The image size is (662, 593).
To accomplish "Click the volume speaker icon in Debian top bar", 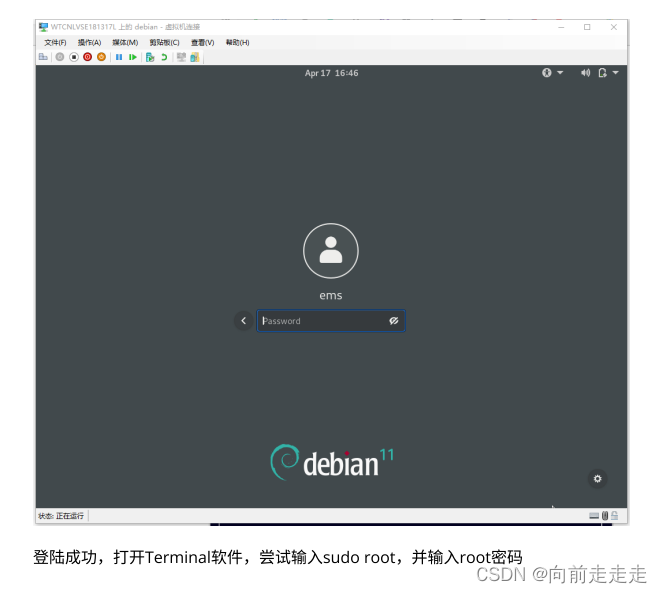I will 585,73.
